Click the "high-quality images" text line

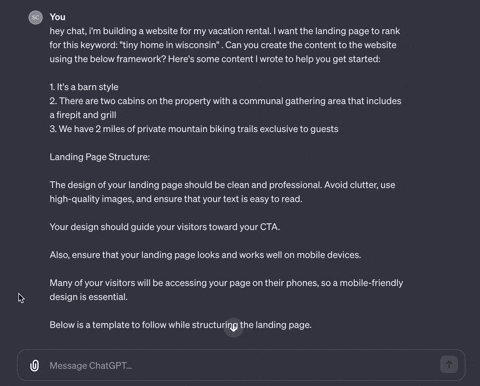tap(176, 199)
